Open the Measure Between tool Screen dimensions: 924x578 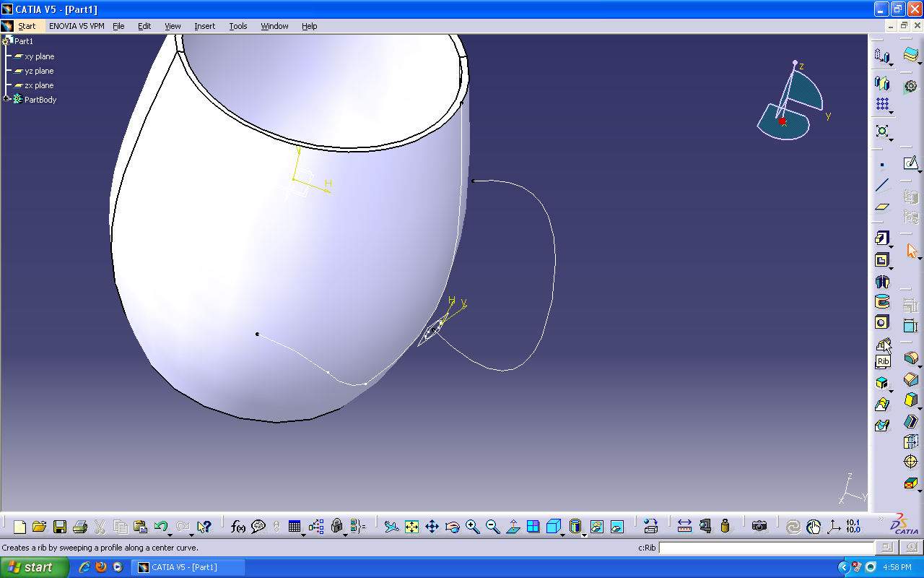tap(684, 527)
